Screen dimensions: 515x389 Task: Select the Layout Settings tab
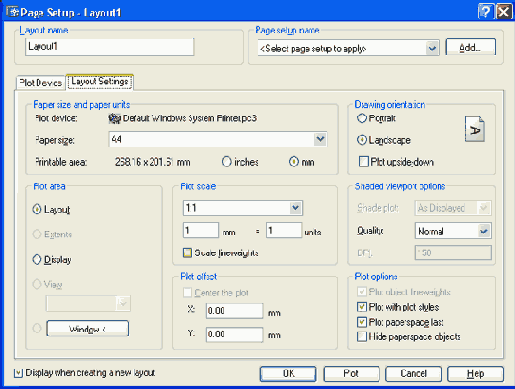coord(100,82)
